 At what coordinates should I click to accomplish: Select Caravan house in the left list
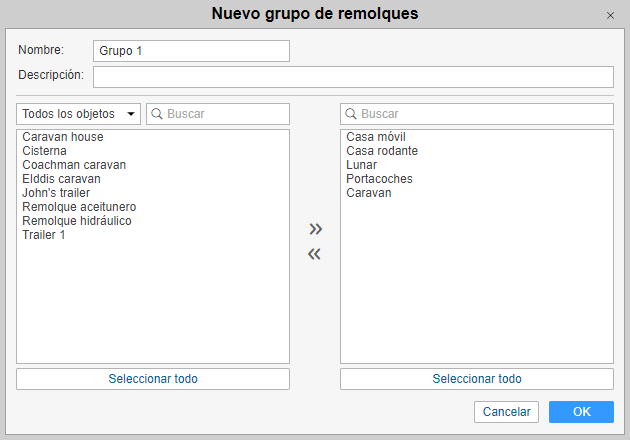coord(63,137)
